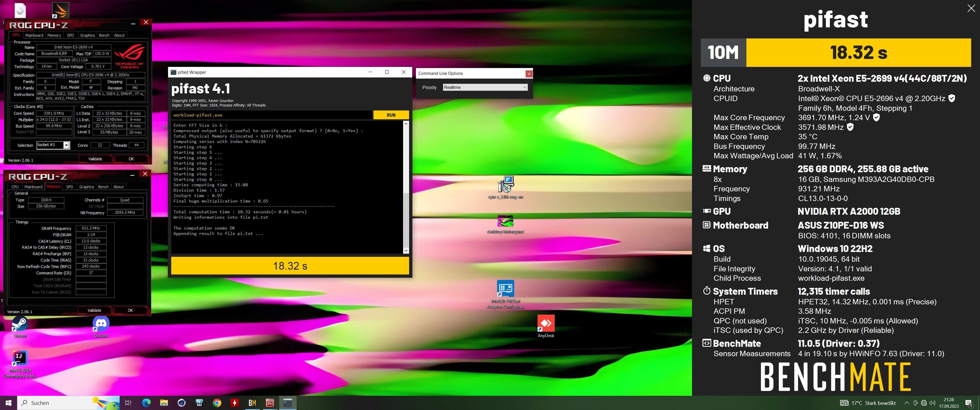The width and height of the screenshot is (980, 410).
Task: Click the BenchMate BM taskbar icon
Action: pos(252,403)
